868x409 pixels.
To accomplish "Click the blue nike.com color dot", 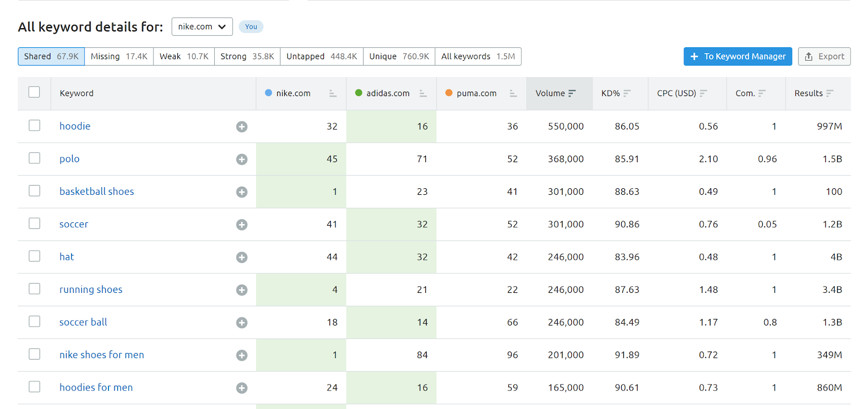I will tap(269, 93).
